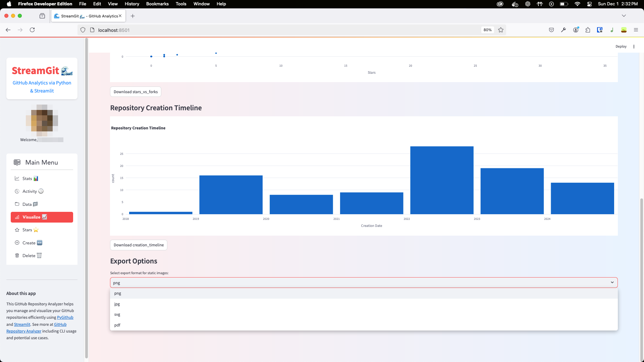
Task: Open the Activity section via clock icon
Action: [x=17, y=191]
